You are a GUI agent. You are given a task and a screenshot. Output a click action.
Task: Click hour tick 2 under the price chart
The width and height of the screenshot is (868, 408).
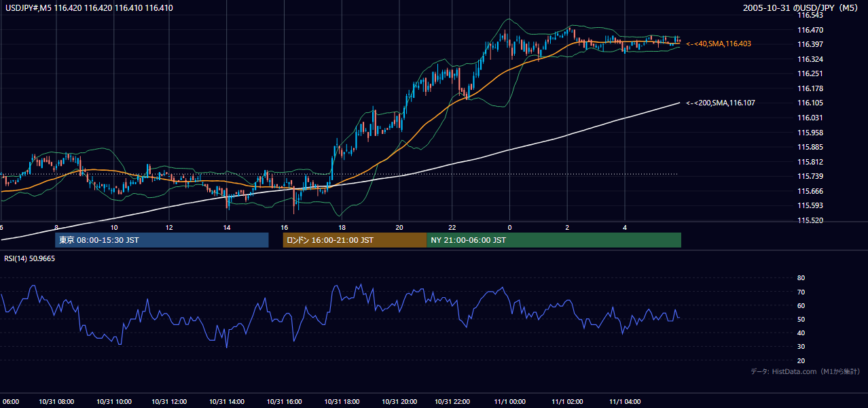[x=567, y=228]
